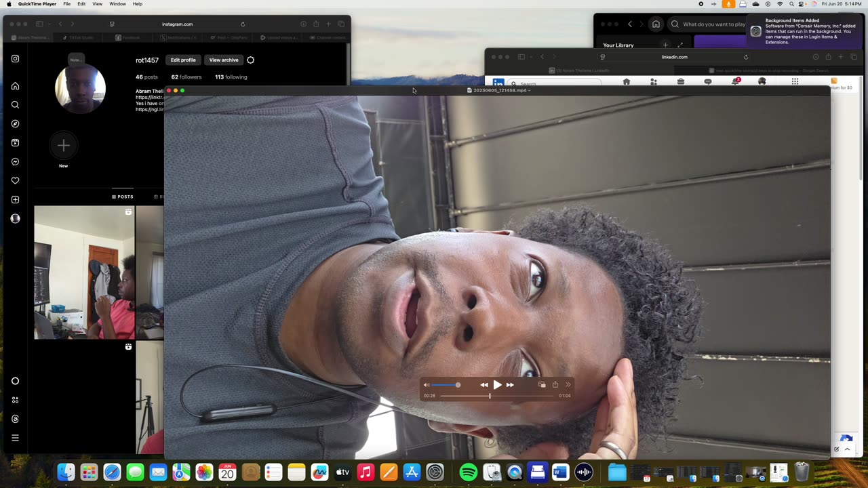Image resolution: width=868 pixels, height=488 pixels.
Task: Open Instagram Notifications heart icon
Action: [15, 181]
